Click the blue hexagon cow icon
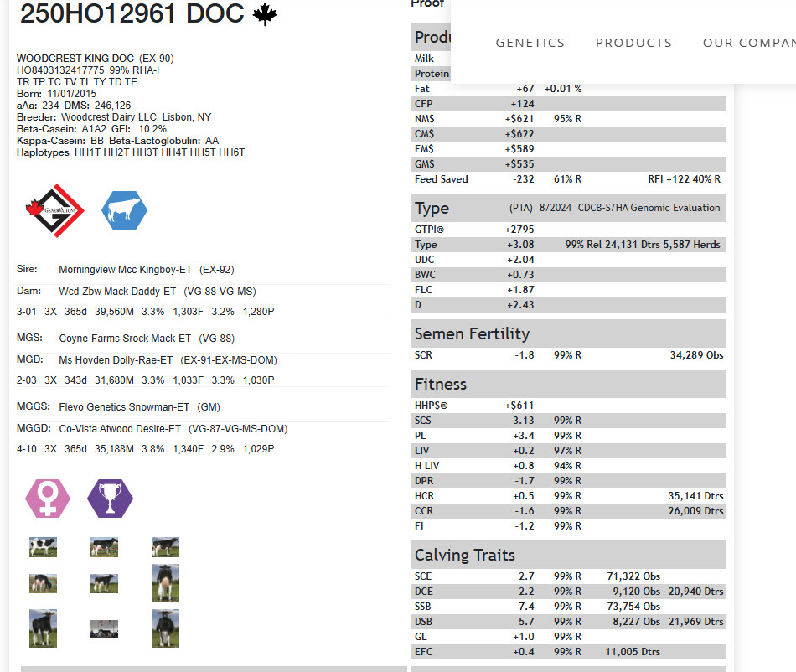 click(124, 210)
